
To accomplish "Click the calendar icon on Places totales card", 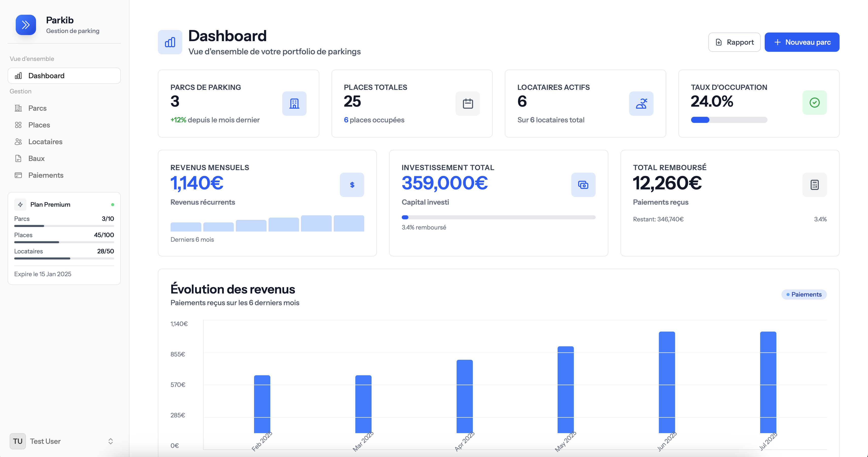I will (468, 104).
